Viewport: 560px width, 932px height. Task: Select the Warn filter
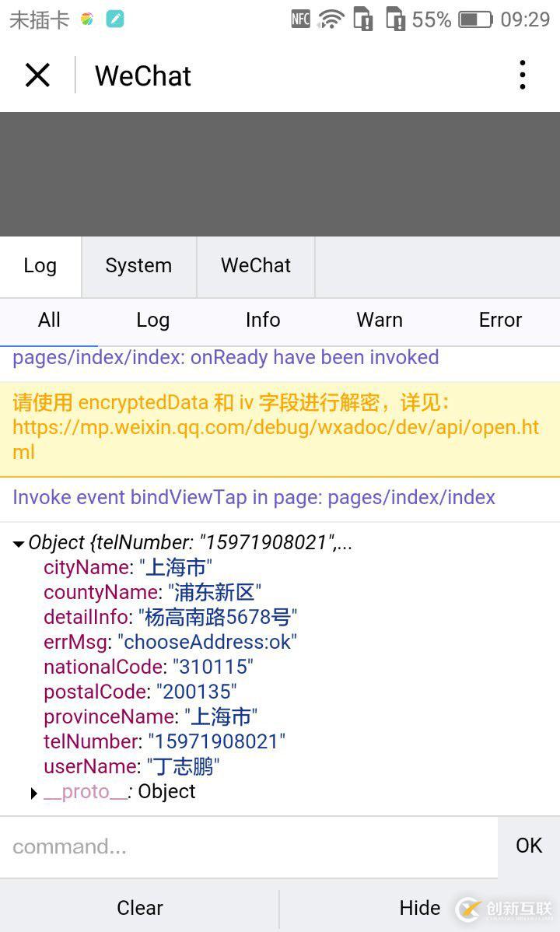pos(380,321)
